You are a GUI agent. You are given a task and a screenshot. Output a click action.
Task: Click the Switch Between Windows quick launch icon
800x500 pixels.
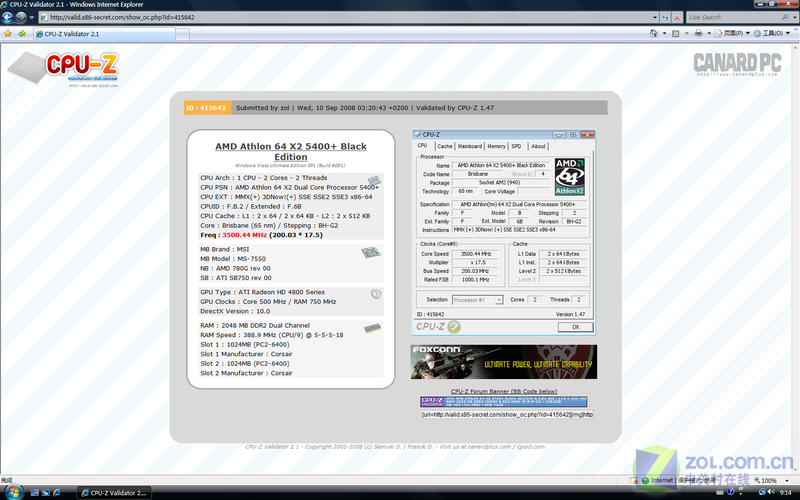45,493
